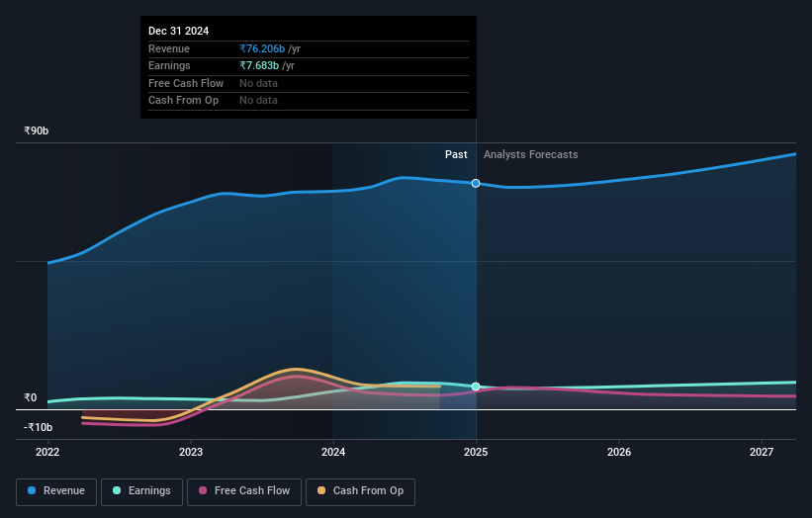Click the Dec 31 2024 tooltip date
Screen dimensions: 812x518
tap(179, 31)
